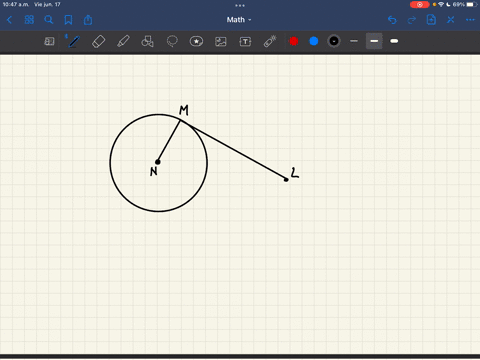
Task: Go back using the back chevron
Action: click(x=9, y=20)
